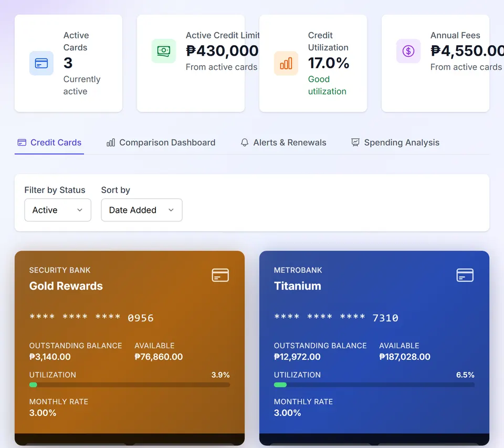
Task: Click the card icon on Titanium card
Action: coord(465,275)
